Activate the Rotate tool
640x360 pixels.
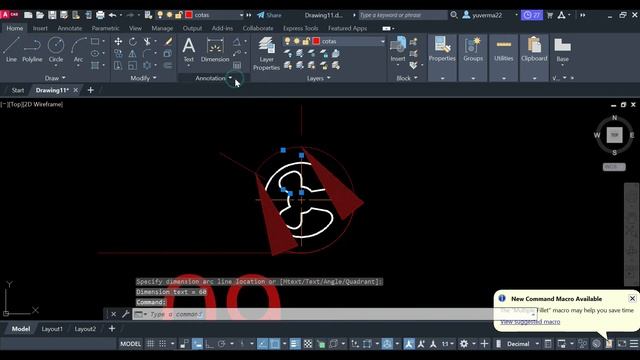coord(133,41)
